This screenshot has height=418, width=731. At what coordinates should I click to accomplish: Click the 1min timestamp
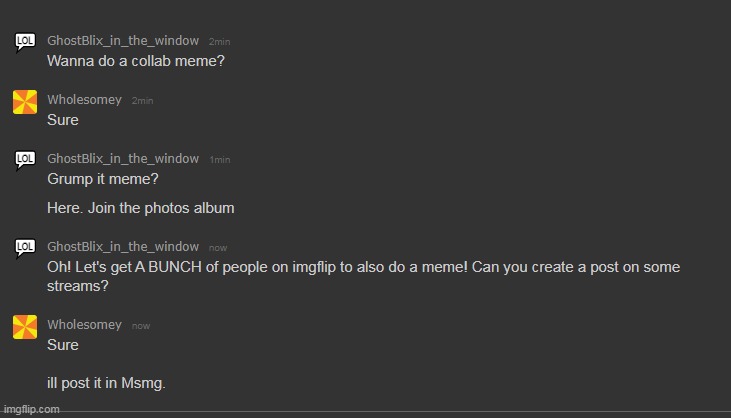[219, 160]
